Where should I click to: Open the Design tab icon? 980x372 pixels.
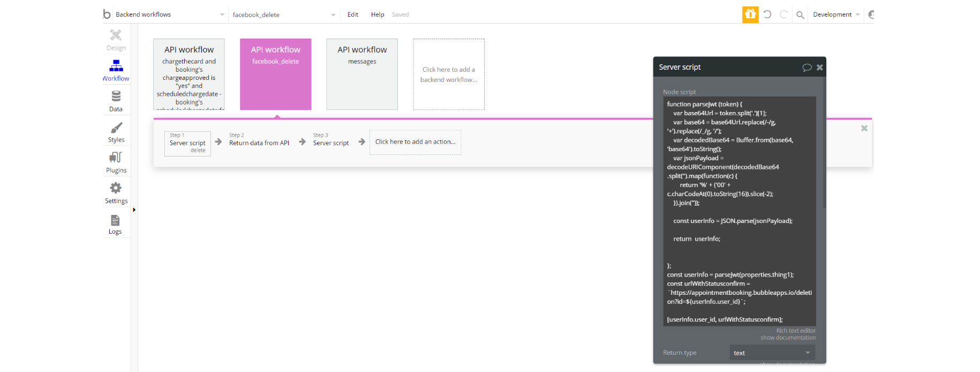[x=116, y=35]
